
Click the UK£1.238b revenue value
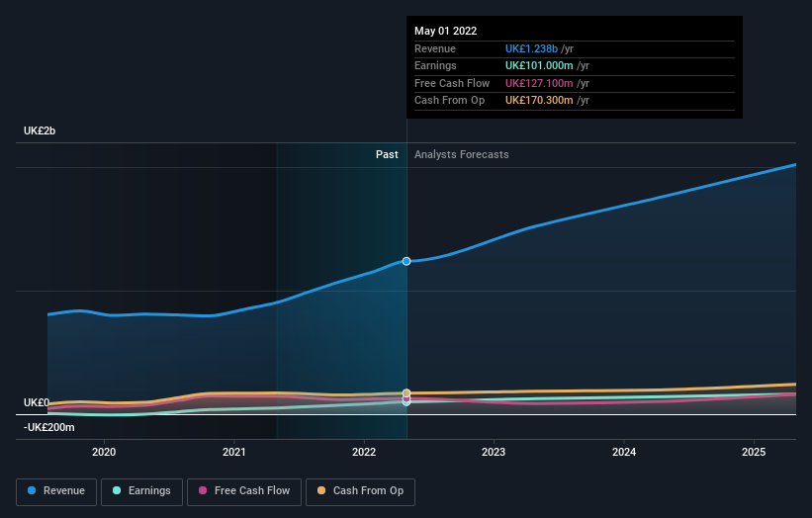pyautogui.click(x=531, y=48)
